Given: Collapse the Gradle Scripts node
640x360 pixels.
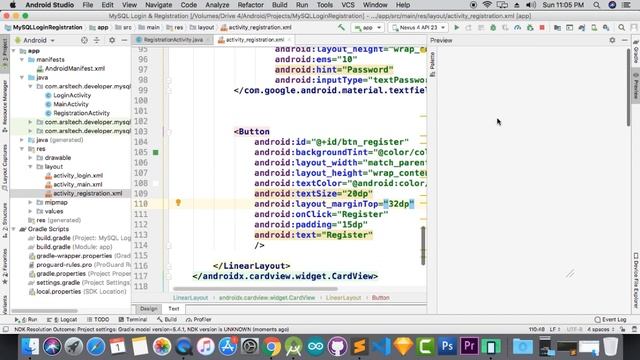Looking at the screenshot, I should (x=14, y=229).
